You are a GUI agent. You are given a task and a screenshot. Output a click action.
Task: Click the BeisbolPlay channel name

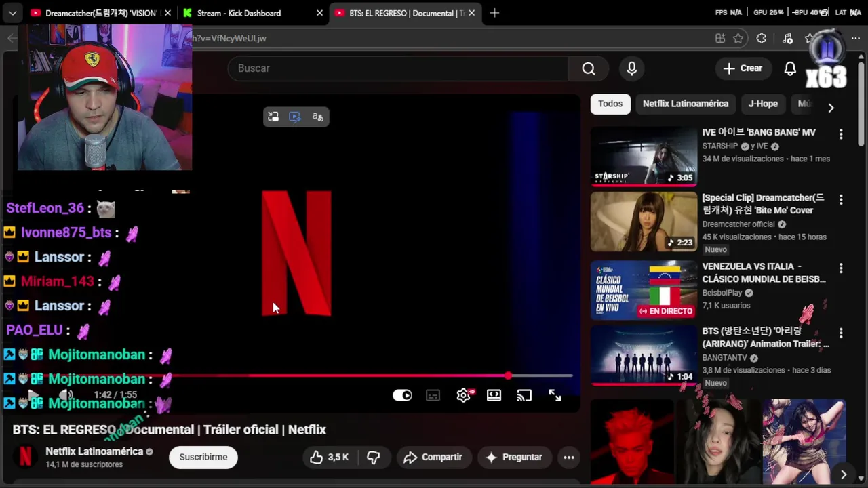[722, 293]
